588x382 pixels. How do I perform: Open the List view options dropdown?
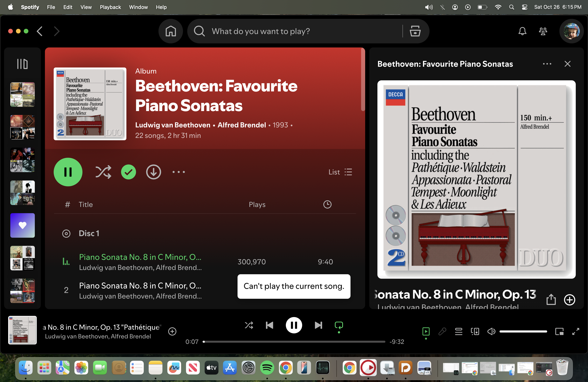pos(340,172)
